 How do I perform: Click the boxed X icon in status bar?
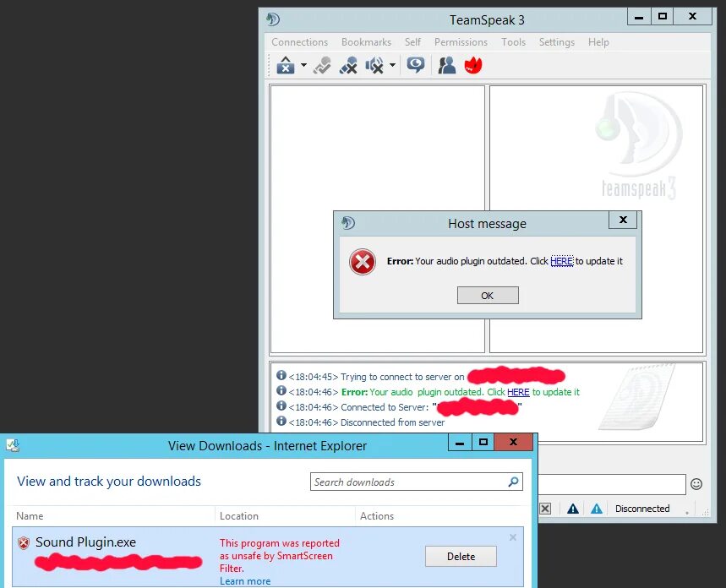(545, 509)
